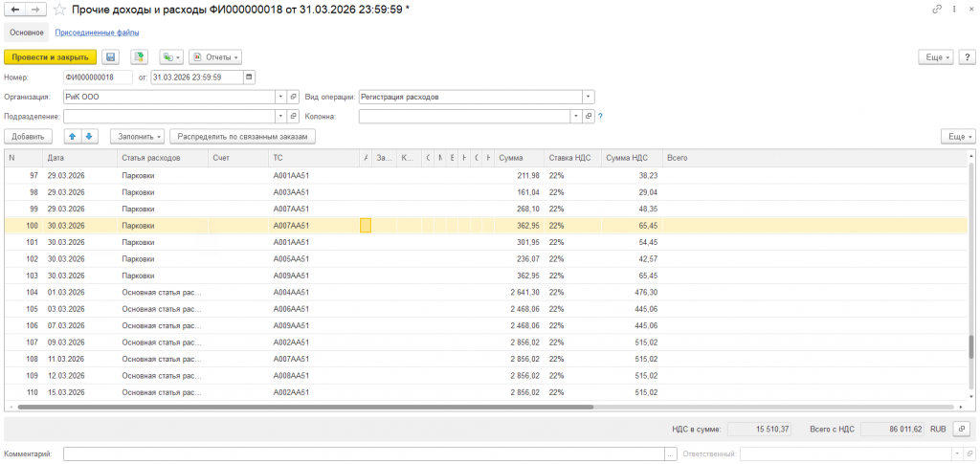The height and width of the screenshot is (464, 980).
Task: Click the document date input field
Action: coord(197,77)
